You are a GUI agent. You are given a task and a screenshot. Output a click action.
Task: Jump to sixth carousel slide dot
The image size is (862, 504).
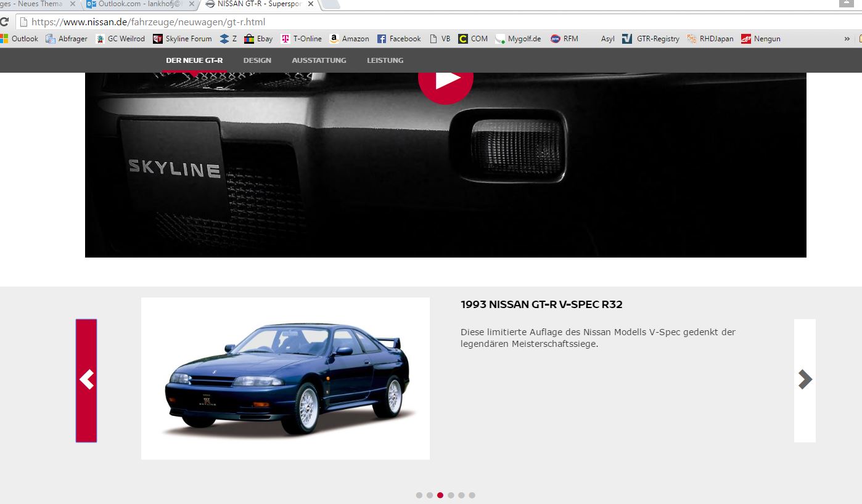(x=472, y=495)
